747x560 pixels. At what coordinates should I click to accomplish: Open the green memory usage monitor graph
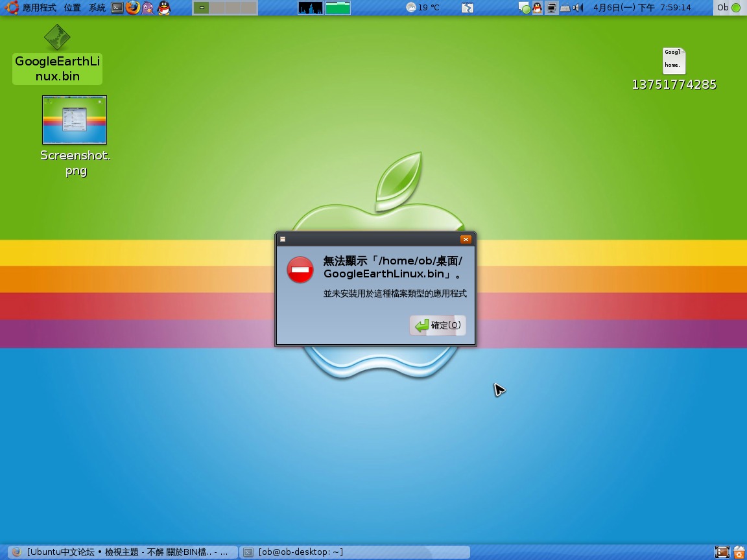[x=338, y=8]
